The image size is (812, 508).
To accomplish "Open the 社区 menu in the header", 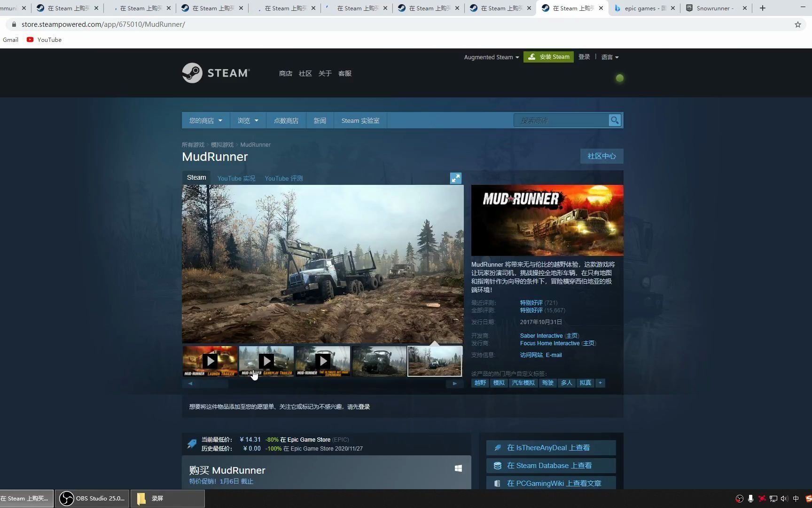I will [x=305, y=73].
